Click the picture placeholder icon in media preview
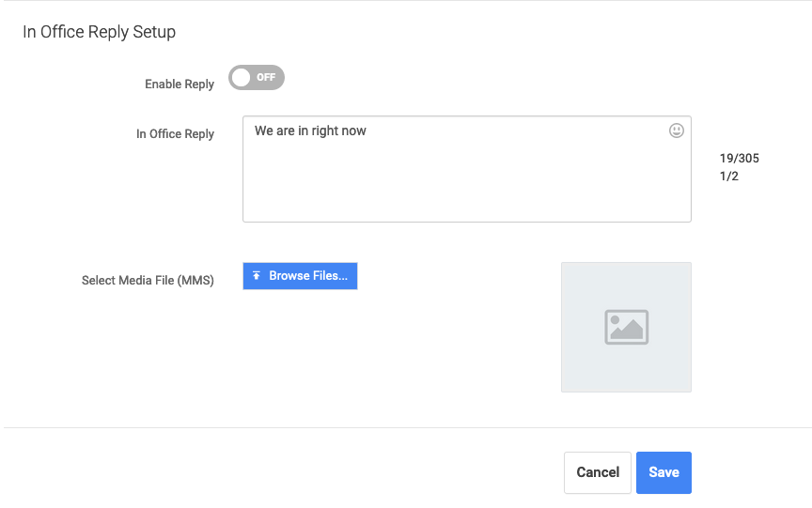The image size is (812, 508). [626, 327]
